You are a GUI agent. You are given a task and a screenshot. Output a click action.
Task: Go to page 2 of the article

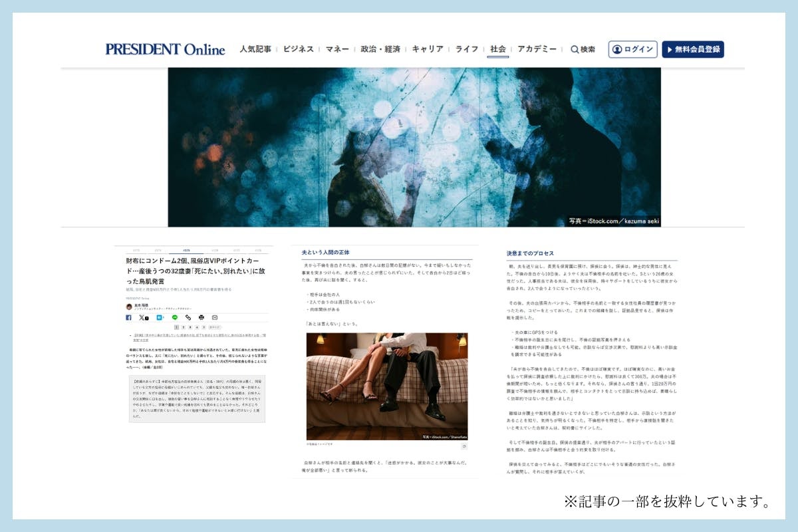[184, 328]
